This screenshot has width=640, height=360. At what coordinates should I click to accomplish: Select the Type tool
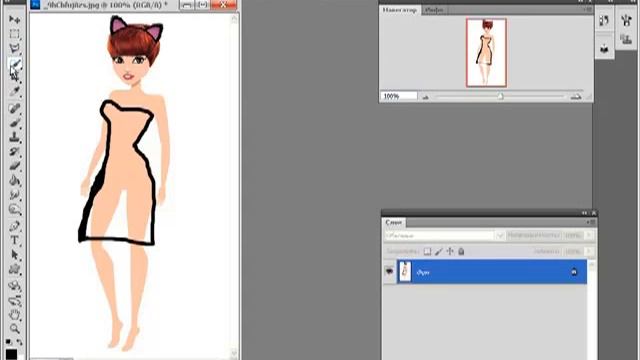coord(14,240)
